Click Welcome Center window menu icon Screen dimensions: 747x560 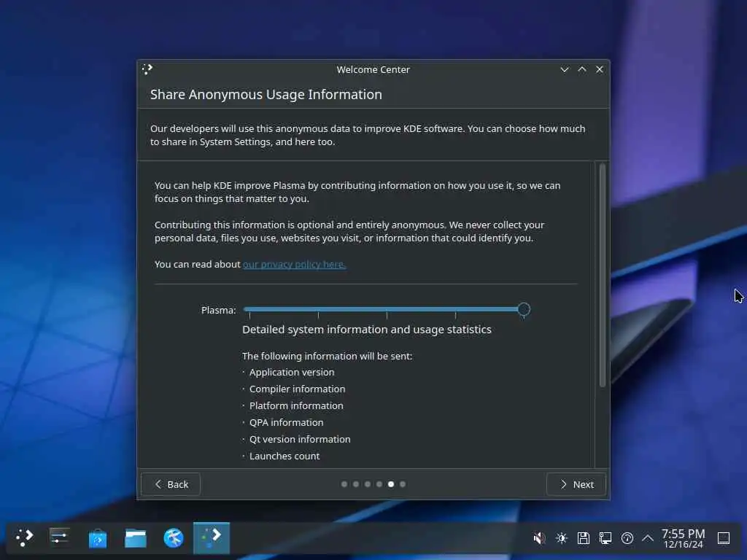147,69
